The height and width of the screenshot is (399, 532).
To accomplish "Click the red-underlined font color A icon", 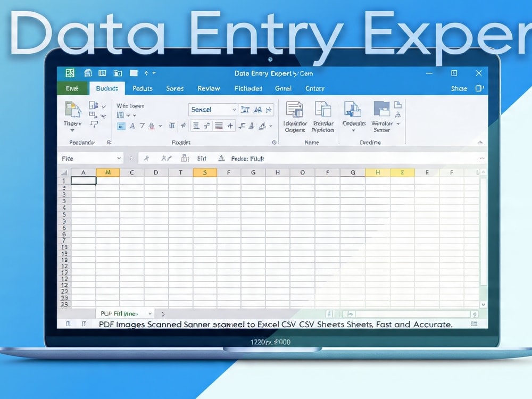I will (x=152, y=126).
